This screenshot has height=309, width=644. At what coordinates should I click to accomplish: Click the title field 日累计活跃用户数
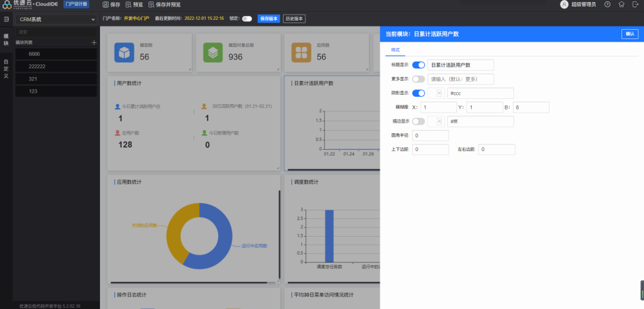click(461, 65)
